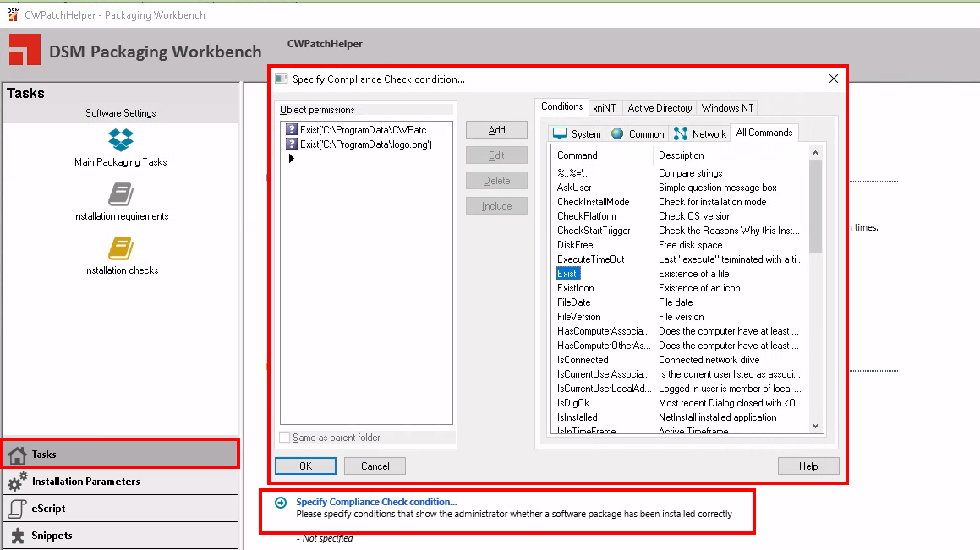980x550 pixels.
Task: Select the Exist command row
Action: (x=680, y=274)
